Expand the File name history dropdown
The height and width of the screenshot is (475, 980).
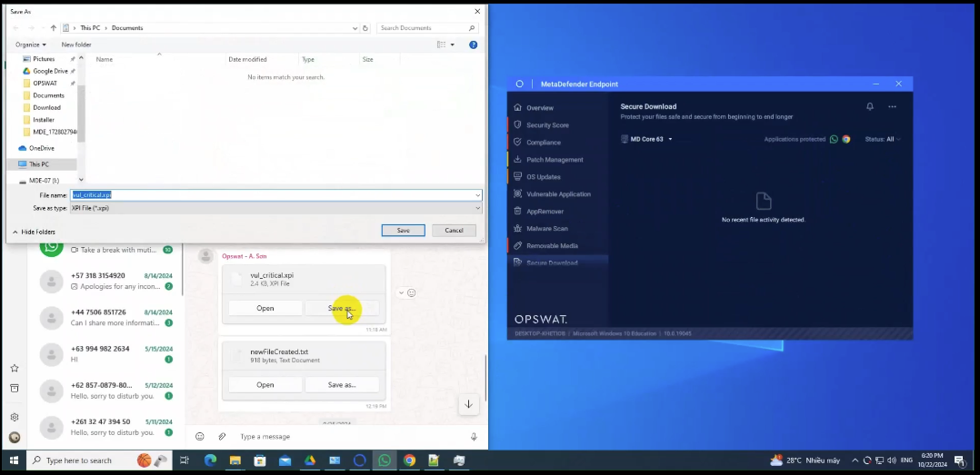point(477,195)
